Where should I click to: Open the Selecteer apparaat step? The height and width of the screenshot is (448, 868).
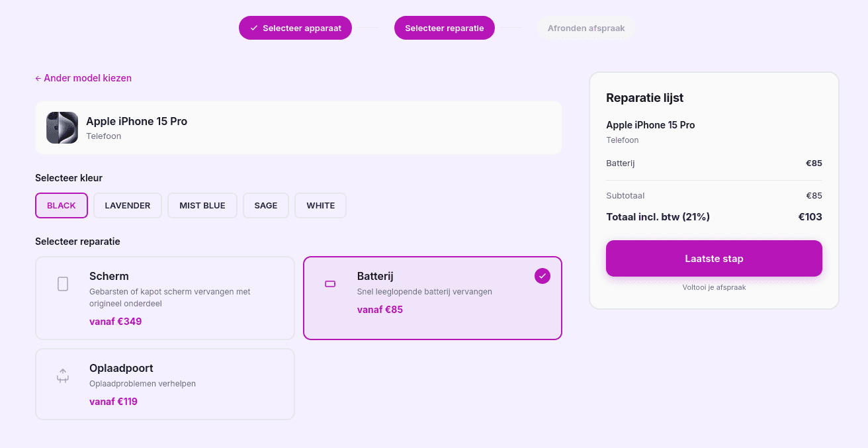295,28
